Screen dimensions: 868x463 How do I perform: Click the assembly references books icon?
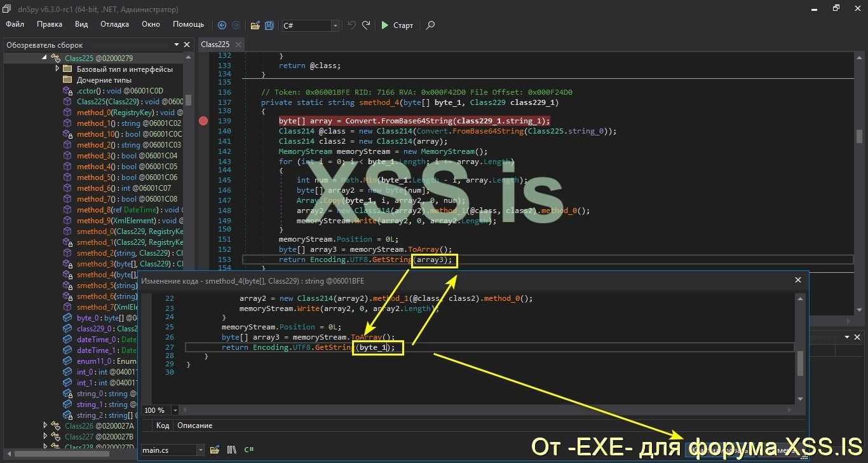click(232, 450)
